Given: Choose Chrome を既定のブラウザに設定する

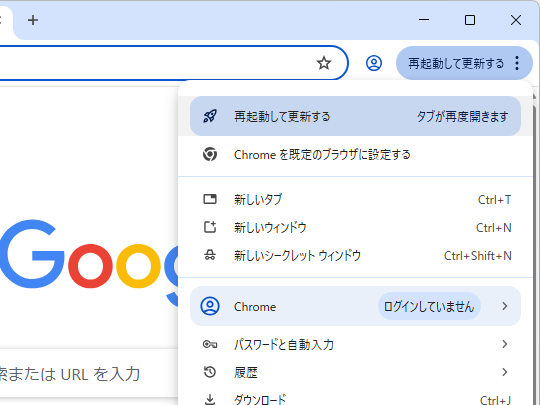Looking at the screenshot, I should click(x=355, y=155).
